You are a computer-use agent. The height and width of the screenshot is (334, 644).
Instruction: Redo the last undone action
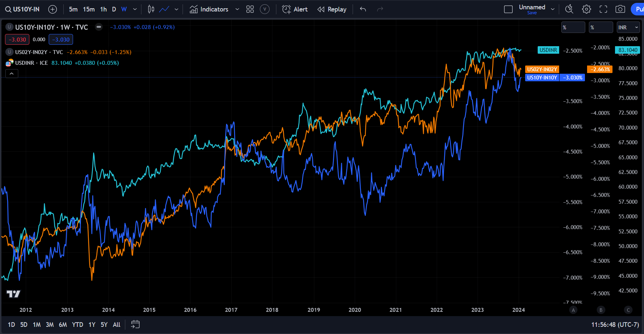(x=380, y=9)
